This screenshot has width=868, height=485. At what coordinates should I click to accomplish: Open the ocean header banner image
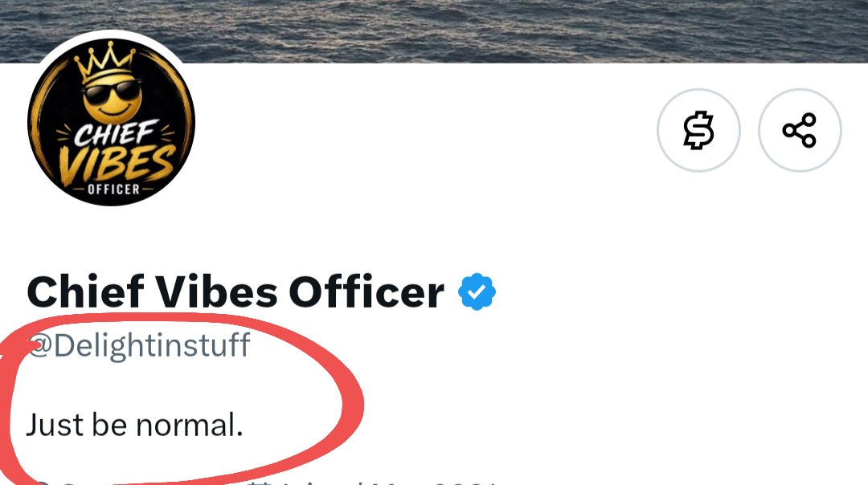coord(434,31)
